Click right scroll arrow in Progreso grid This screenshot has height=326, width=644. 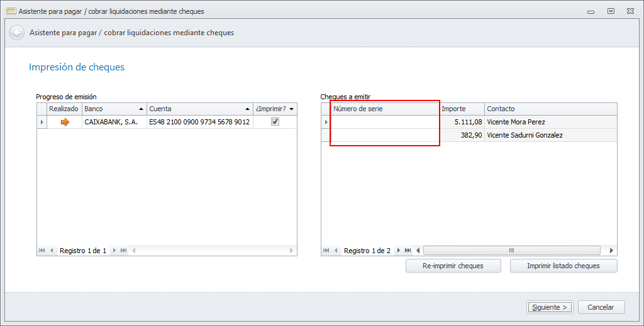[291, 250]
